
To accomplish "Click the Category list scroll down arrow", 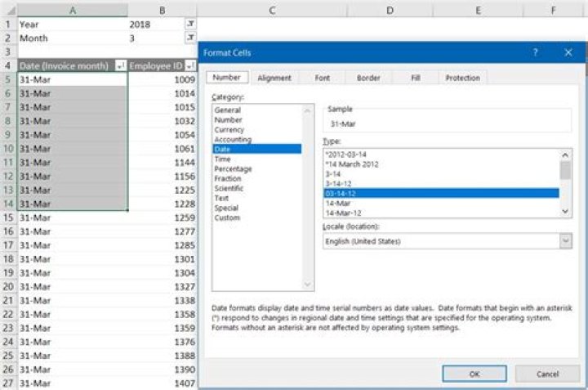I will (307, 285).
